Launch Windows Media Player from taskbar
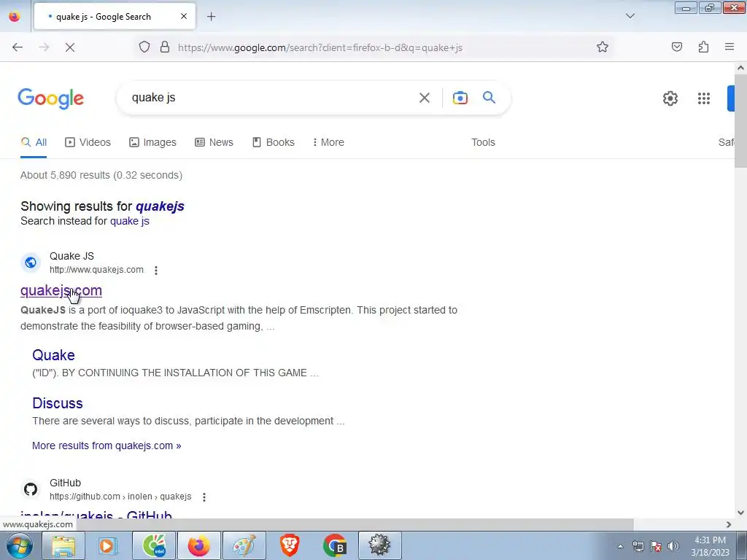Viewport: 747px width, 560px height. 108,545
